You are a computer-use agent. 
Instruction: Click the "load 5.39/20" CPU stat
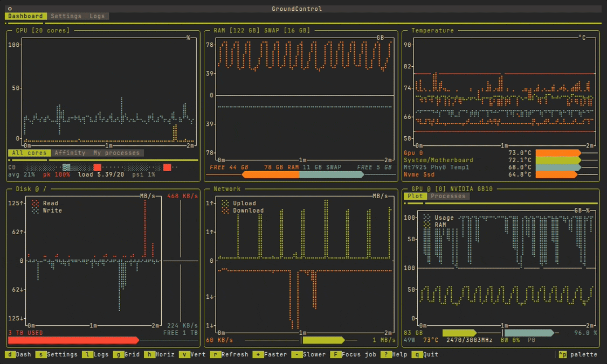pyautogui.click(x=101, y=175)
